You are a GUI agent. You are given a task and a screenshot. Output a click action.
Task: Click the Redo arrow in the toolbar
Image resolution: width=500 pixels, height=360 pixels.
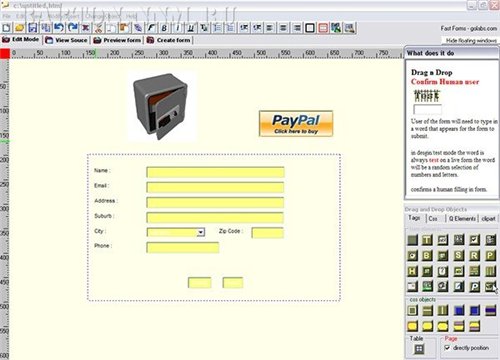73,28
